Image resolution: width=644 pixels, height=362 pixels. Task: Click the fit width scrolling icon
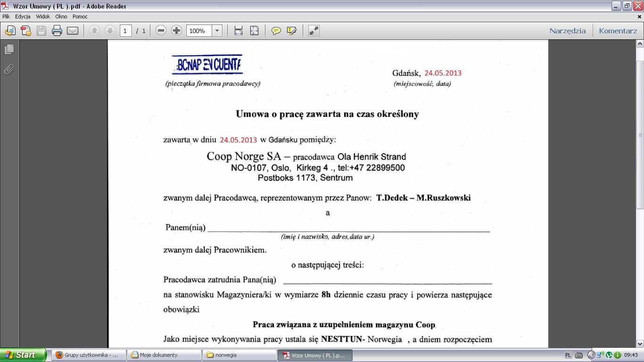click(239, 31)
